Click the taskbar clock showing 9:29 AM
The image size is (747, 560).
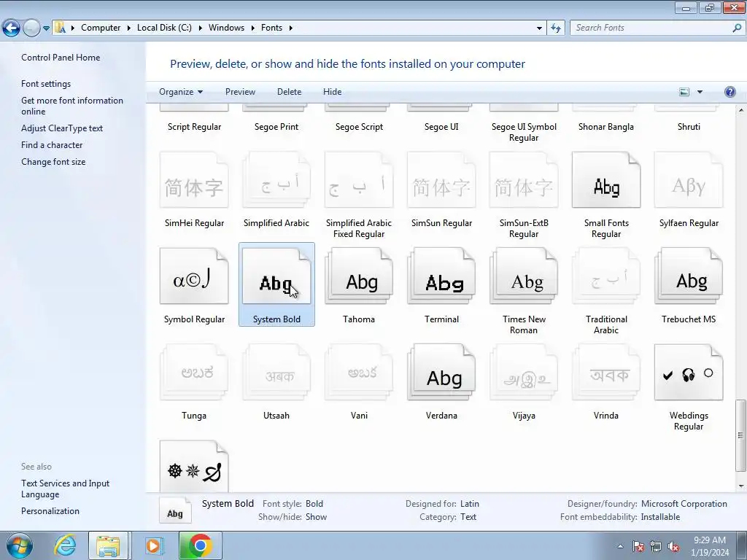[709, 546]
